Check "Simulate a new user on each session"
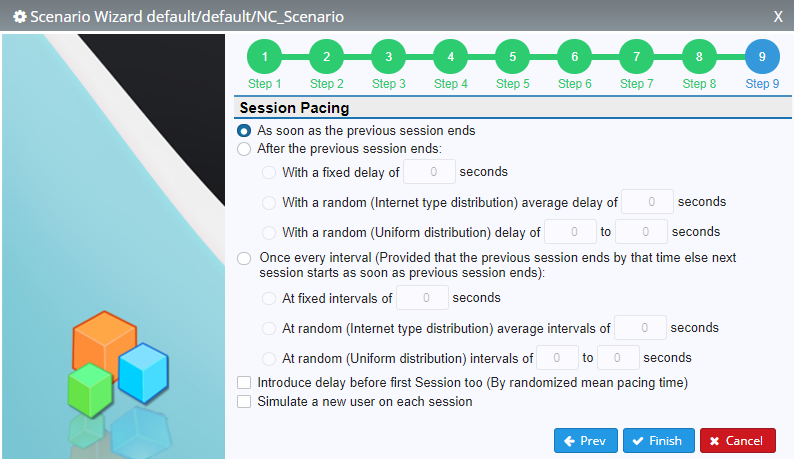794x459 pixels. pos(244,402)
